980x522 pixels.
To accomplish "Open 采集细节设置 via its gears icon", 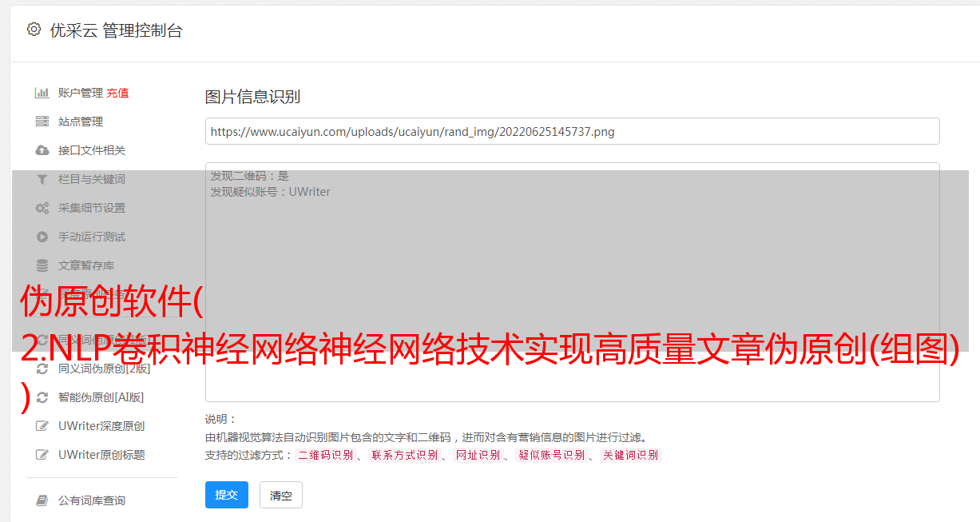I will tap(42, 208).
